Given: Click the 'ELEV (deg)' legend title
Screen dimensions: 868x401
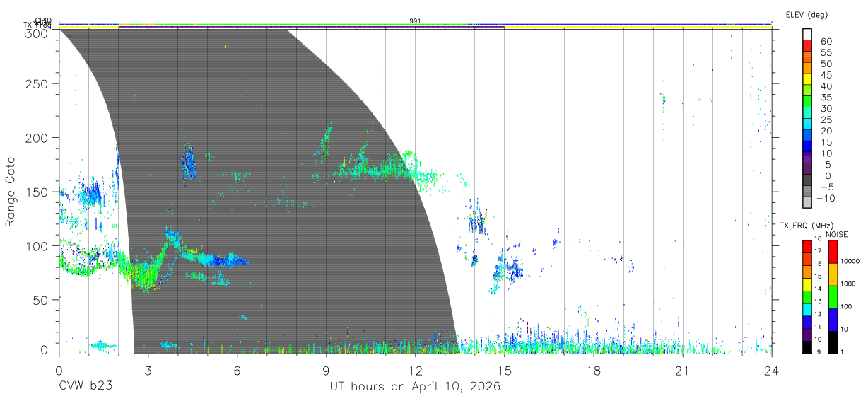Looking at the screenshot, I should coord(807,15).
